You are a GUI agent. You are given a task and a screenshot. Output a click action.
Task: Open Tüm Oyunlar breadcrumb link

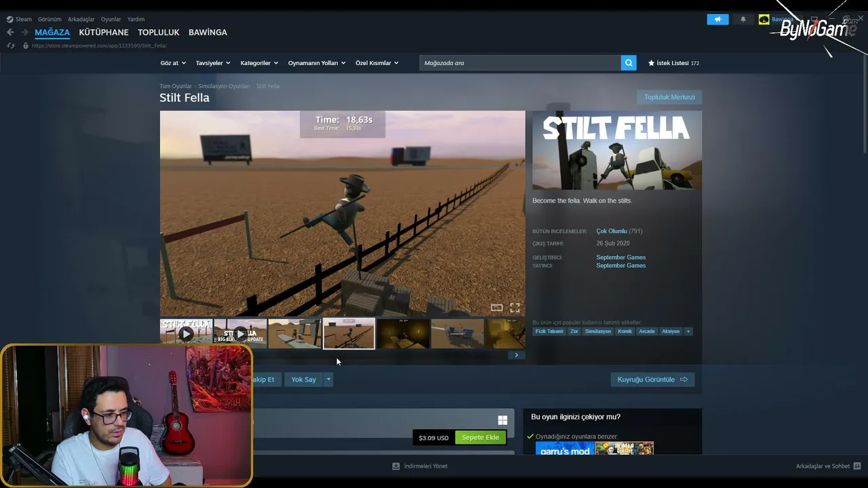click(176, 86)
